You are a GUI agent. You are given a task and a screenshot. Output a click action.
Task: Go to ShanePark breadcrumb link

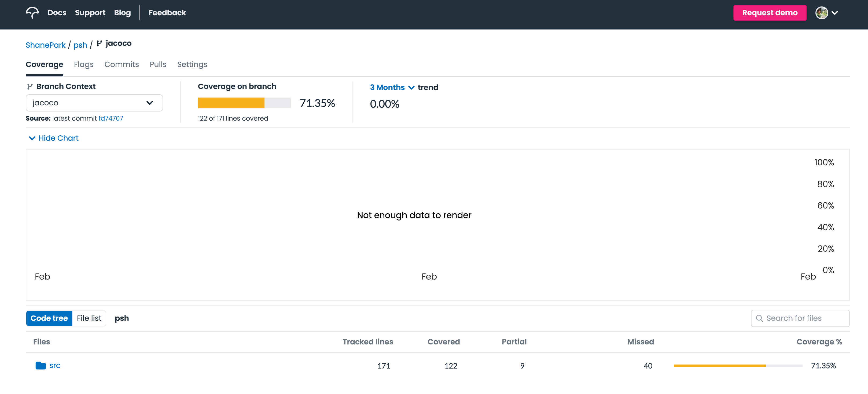point(46,45)
